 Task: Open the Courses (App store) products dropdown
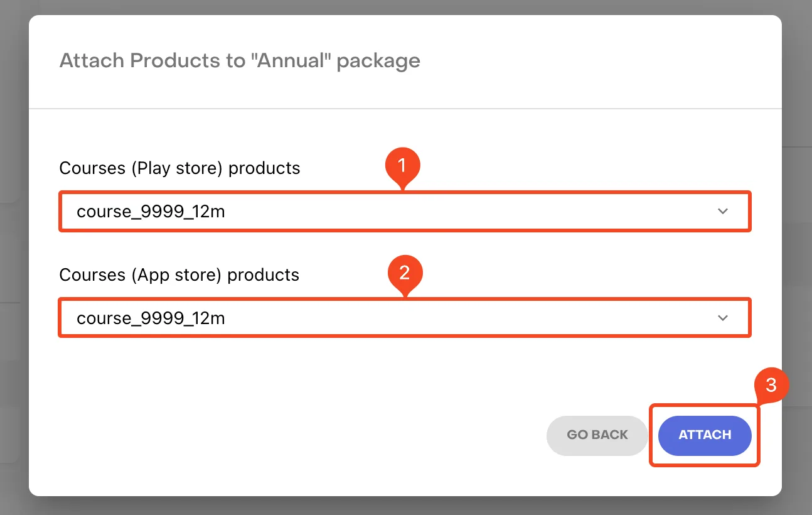pos(405,318)
